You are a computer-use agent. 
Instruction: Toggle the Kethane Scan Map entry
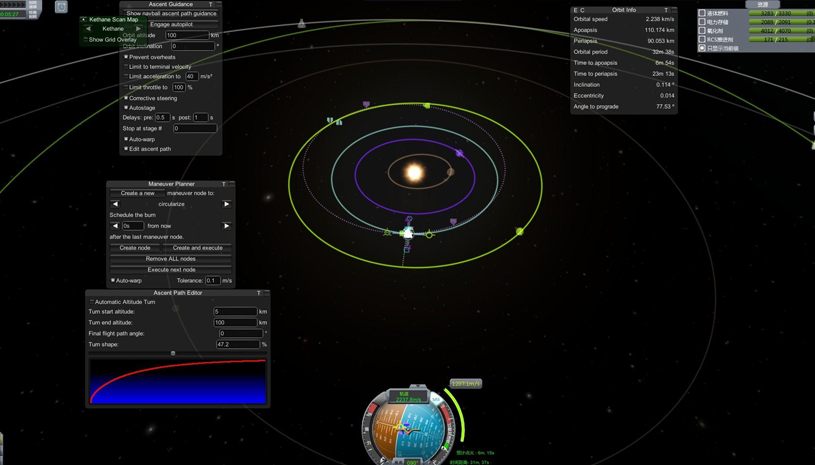point(84,19)
